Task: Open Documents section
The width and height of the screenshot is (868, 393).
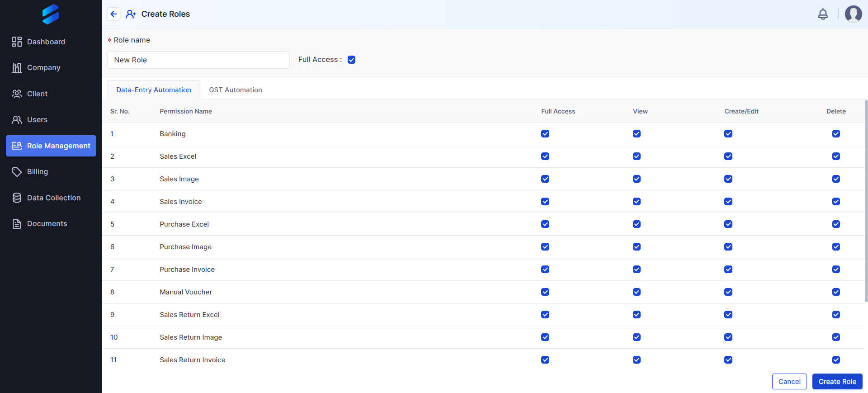Action: [x=51, y=224]
